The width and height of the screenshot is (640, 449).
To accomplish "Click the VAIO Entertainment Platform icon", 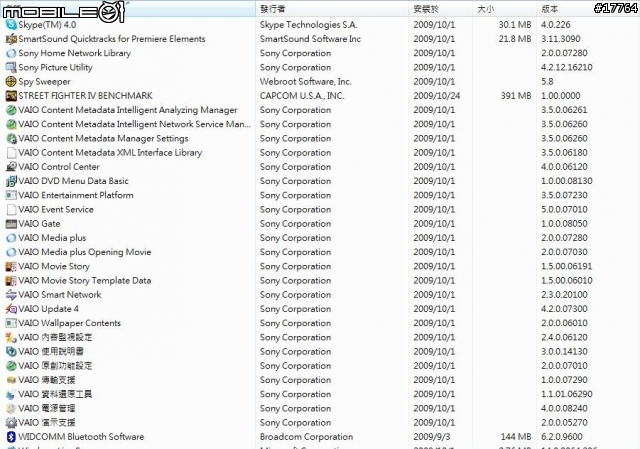I will point(11,195).
